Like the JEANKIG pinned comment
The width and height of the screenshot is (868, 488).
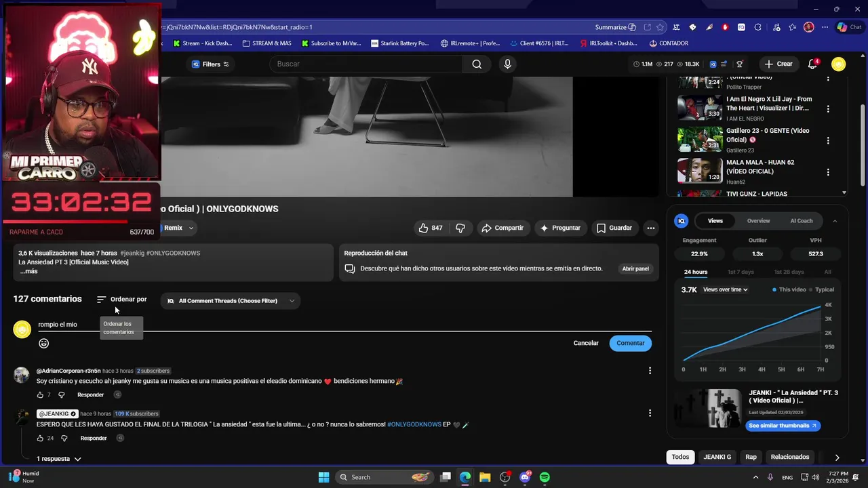(40, 438)
